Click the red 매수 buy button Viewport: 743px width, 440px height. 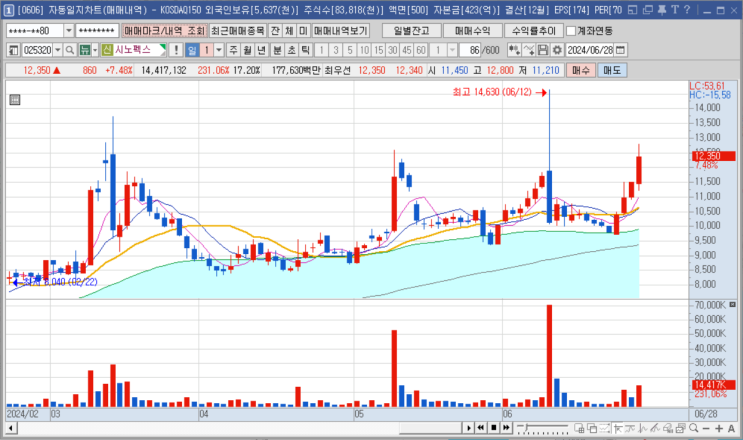click(x=580, y=70)
